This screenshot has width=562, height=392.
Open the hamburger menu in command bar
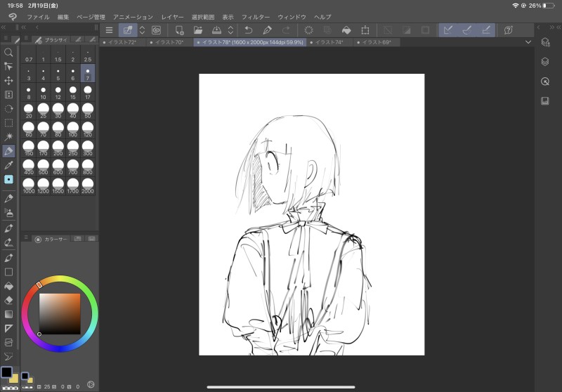[109, 30]
